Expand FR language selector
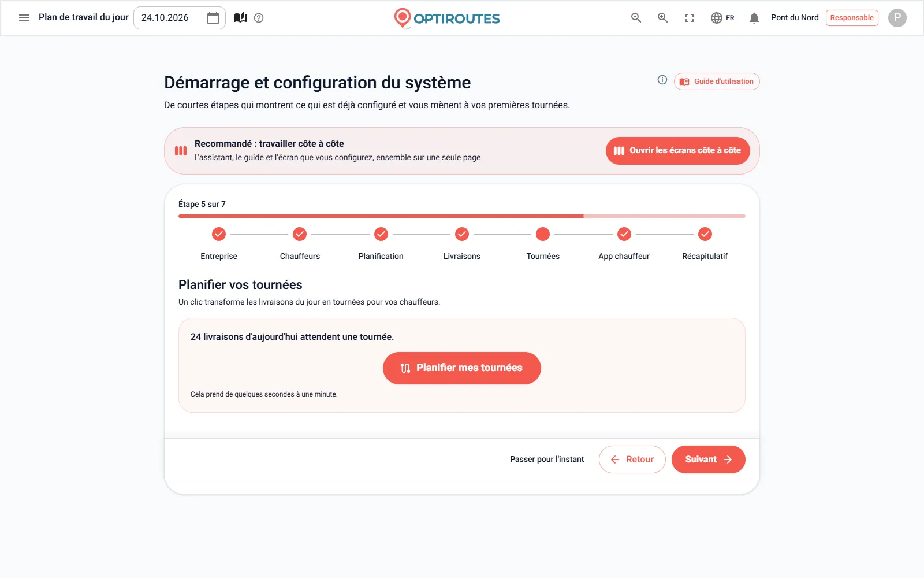The width and height of the screenshot is (924, 578). 722,18
